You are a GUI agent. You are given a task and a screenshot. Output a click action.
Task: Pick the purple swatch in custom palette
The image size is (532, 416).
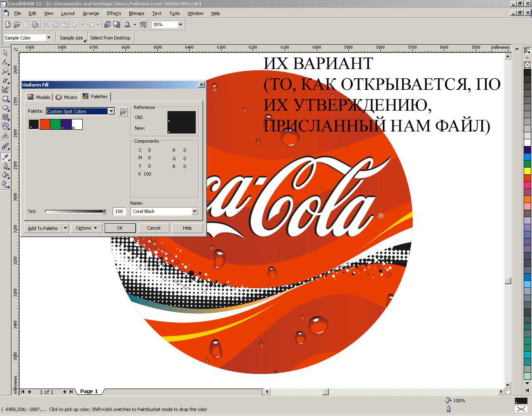pos(66,124)
